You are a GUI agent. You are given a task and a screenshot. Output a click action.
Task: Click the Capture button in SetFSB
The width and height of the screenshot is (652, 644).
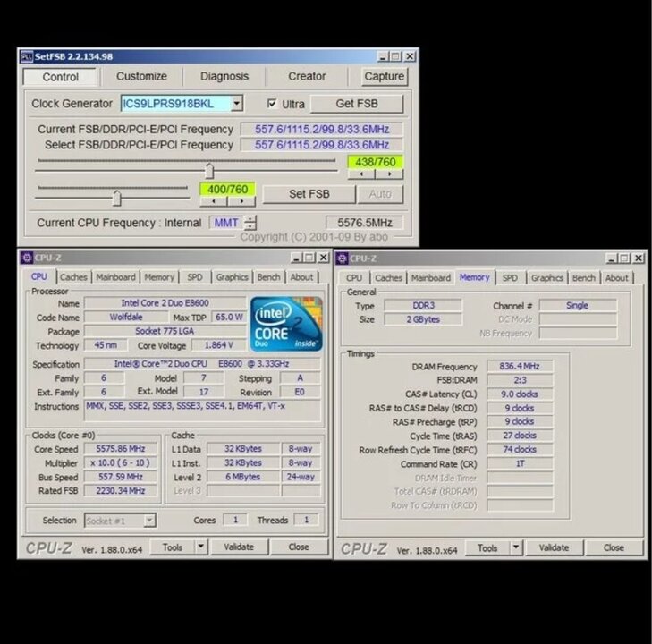[385, 77]
